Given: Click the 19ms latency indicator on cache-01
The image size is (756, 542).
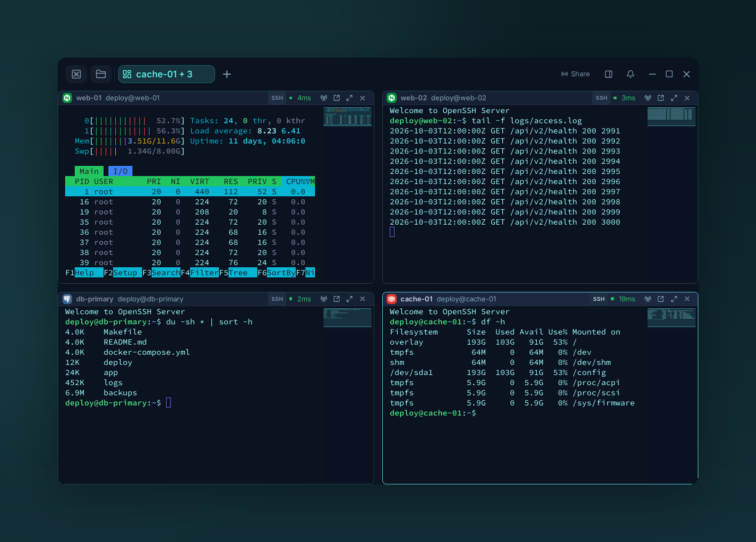Looking at the screenshot, I should click(623, 299).
